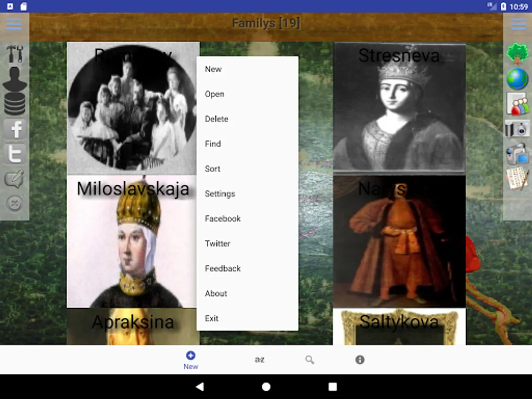Open the video camcorder icon
532x399 pixels.
click(517, 153)
